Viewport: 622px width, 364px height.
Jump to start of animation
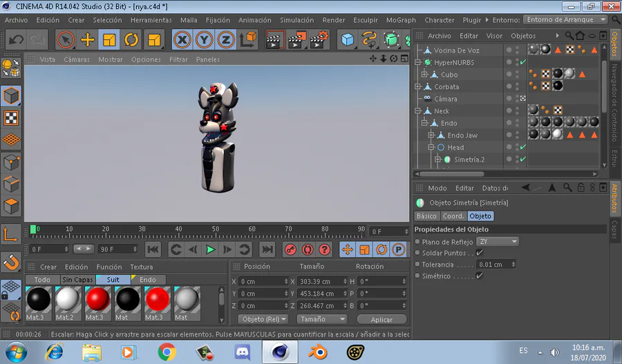pyautogui.click(x=153, y=249)
